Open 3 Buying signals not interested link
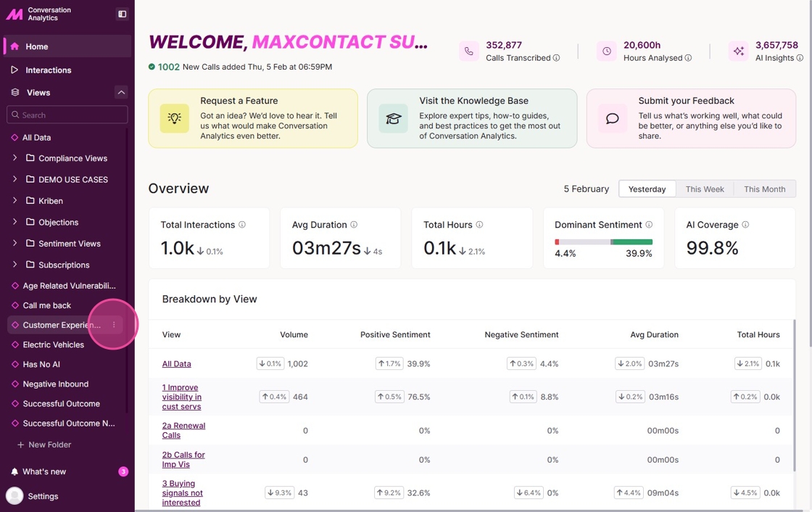This screenshot has height=512, width=812. point(182,493)
